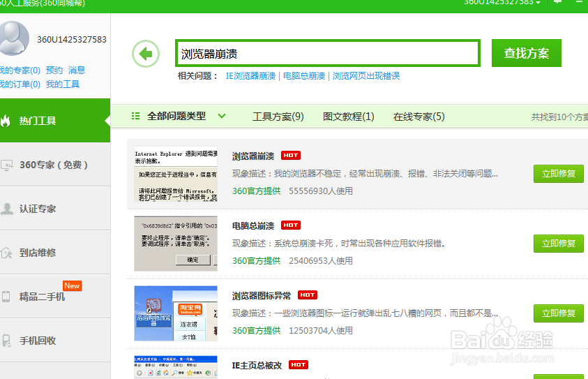Open 到店维修 in the sidebar
Screen dimensions: 588x379
(x=55, y=253)
